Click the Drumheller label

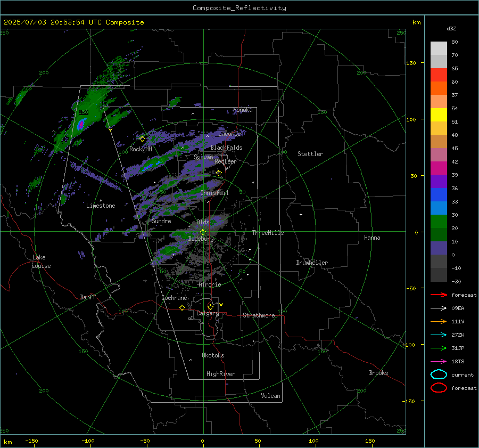tap(312, 263)
